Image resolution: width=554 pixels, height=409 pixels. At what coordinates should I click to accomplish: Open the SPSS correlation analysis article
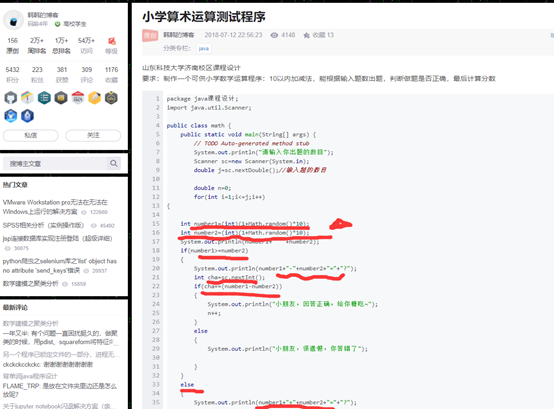coord(43,225)
